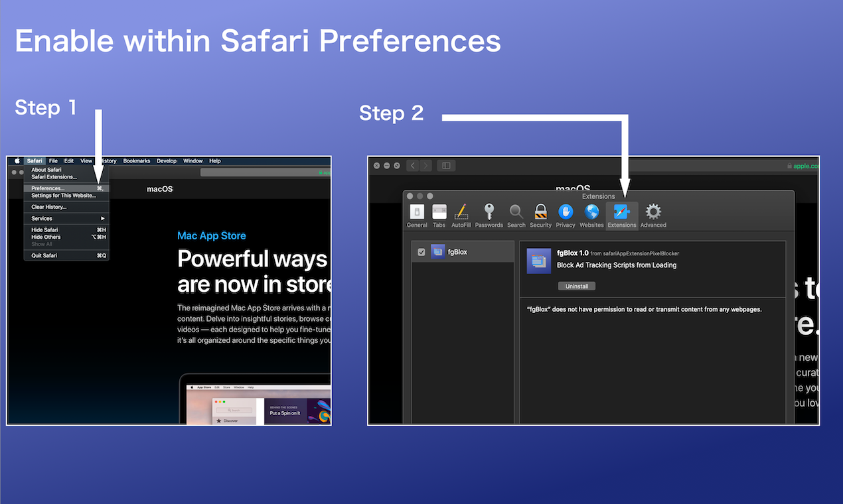The width and height of the screenshot is (843, 504).
Task: Open Passwords pane with key icon
Action: [x=489, y=216]
